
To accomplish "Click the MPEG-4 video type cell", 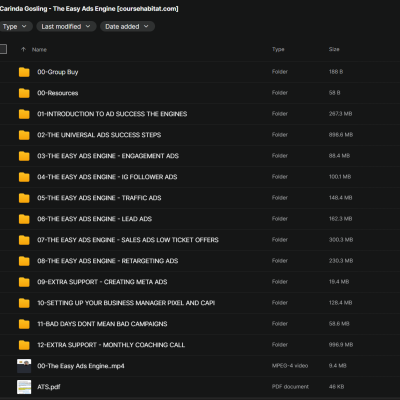I will tap(290, 366).
